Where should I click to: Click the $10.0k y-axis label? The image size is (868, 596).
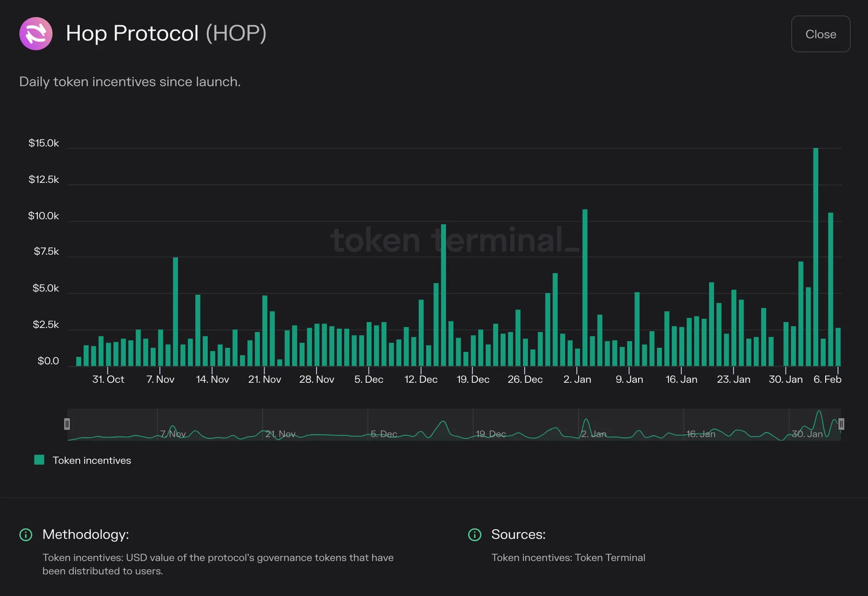(x=44, y=216)
